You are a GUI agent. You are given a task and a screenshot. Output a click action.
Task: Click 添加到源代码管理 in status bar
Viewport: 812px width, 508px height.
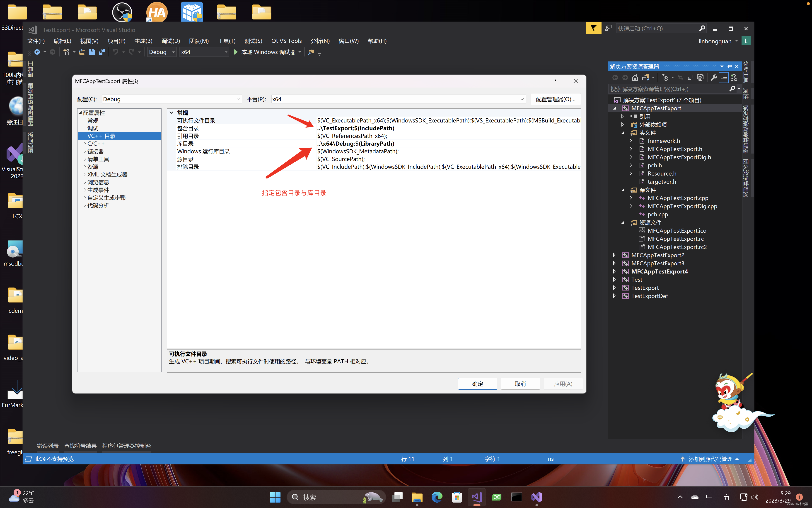710,459
